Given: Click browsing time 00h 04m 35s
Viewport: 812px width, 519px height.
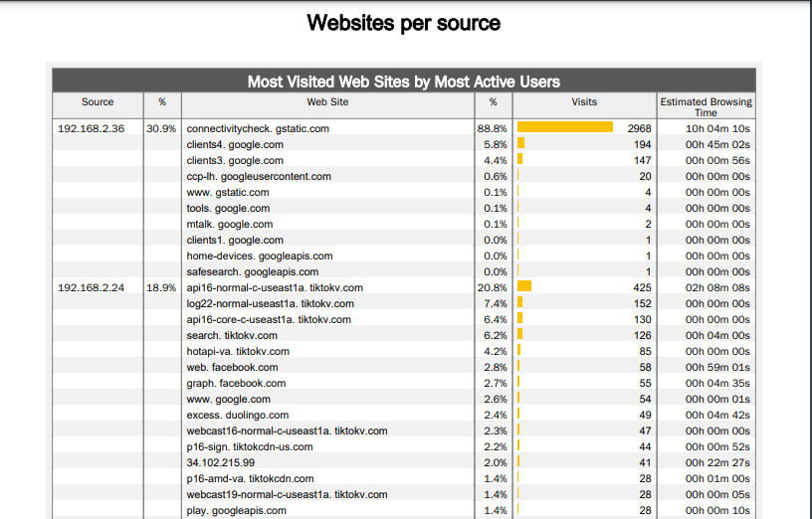Looking at the screenshot, I should pyautogui.click(x=717, y=384).
